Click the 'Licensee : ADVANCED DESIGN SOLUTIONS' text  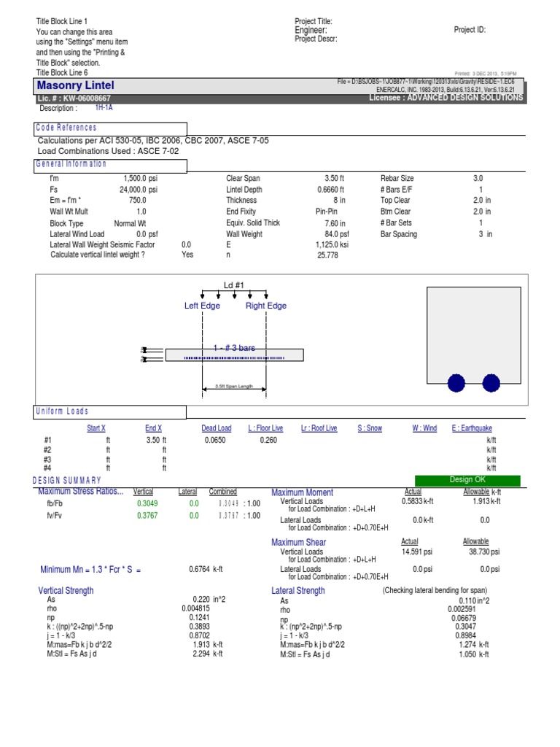point(446,98)
